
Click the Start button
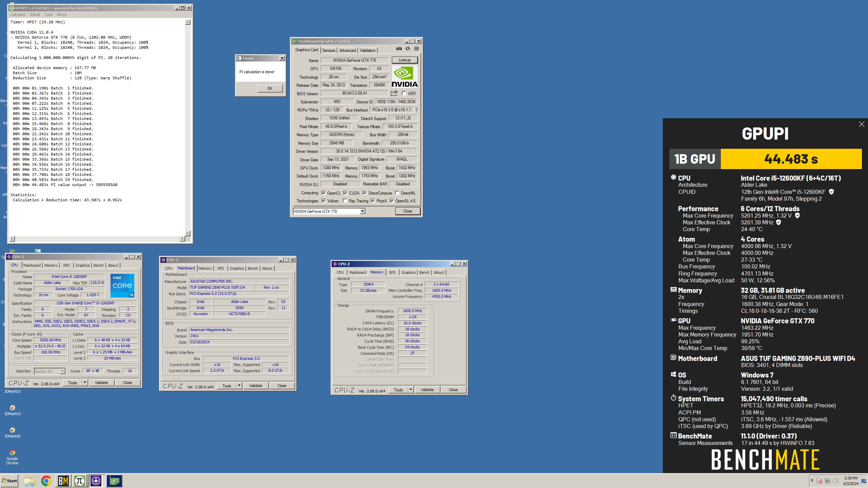(9, 481)
